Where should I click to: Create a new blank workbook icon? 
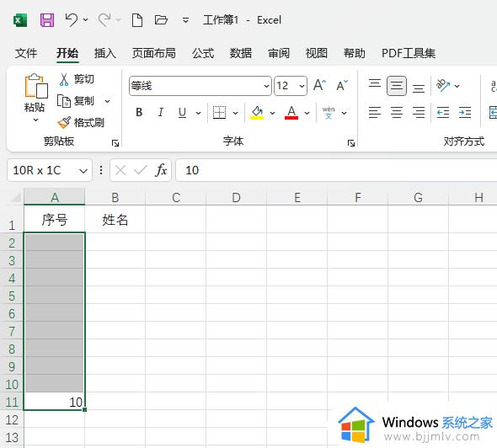pos(137,20)
